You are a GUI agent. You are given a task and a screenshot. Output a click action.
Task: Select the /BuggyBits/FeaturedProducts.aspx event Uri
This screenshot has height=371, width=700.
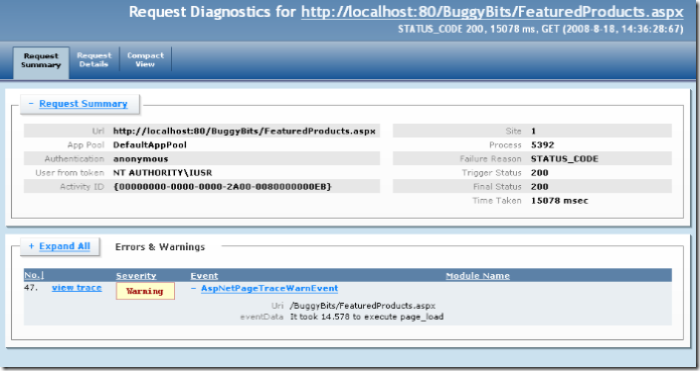click(362, 306)
